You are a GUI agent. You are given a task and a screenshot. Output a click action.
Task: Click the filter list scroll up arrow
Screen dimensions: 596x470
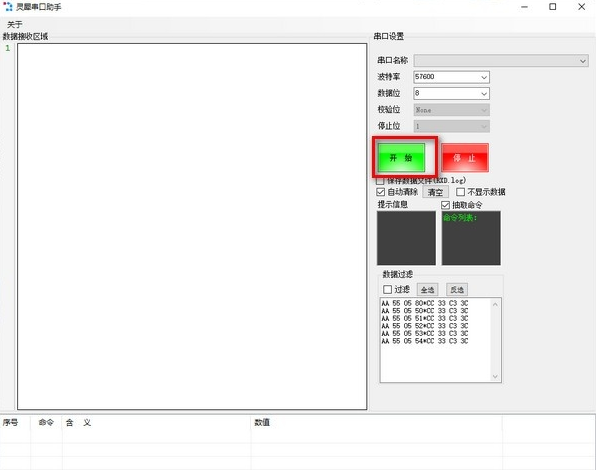click(495, 304)
